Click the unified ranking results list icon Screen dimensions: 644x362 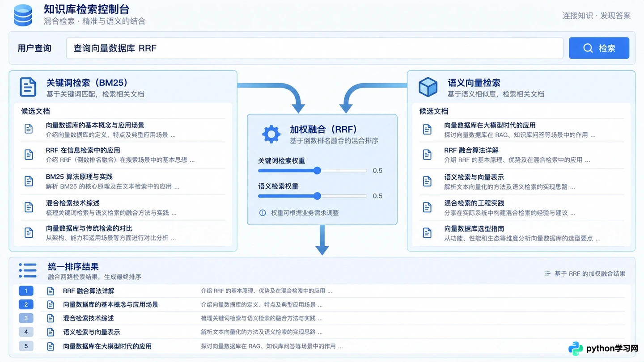(28, 270)
